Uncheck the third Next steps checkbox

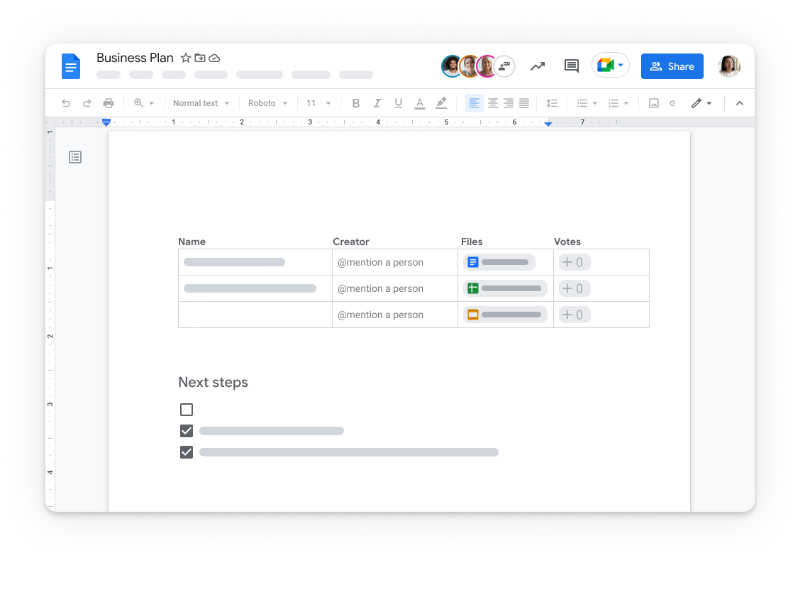(x=186, y=452)
